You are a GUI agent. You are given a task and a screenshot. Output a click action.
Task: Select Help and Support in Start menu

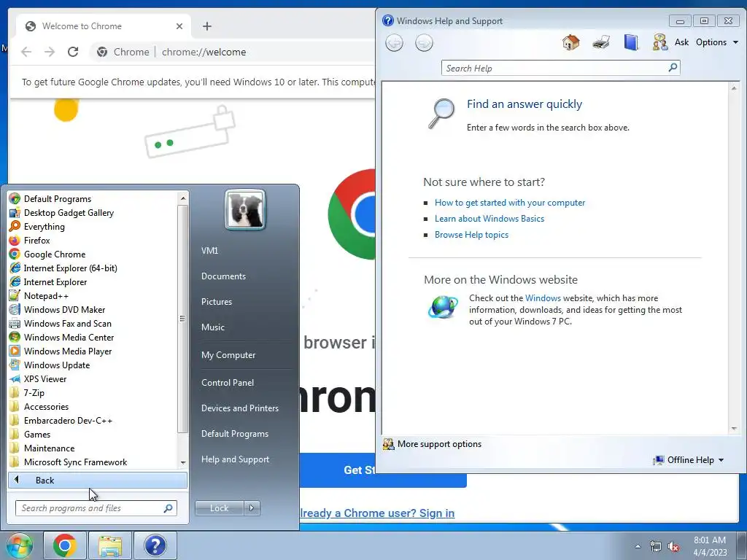point(235,459)
